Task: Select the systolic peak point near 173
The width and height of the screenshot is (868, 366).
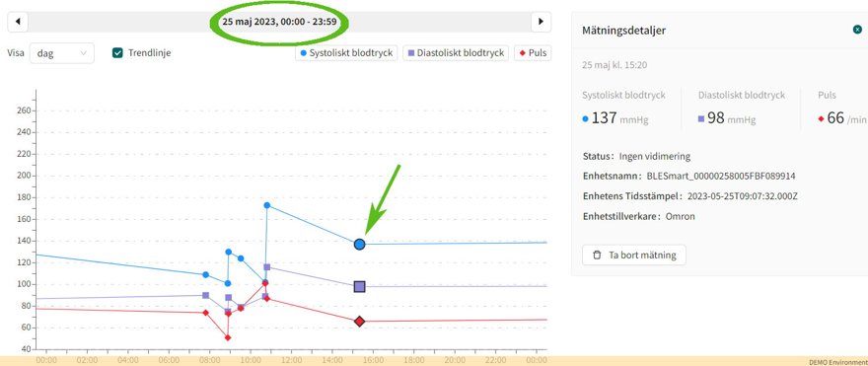Action: [x=267, y=205]
